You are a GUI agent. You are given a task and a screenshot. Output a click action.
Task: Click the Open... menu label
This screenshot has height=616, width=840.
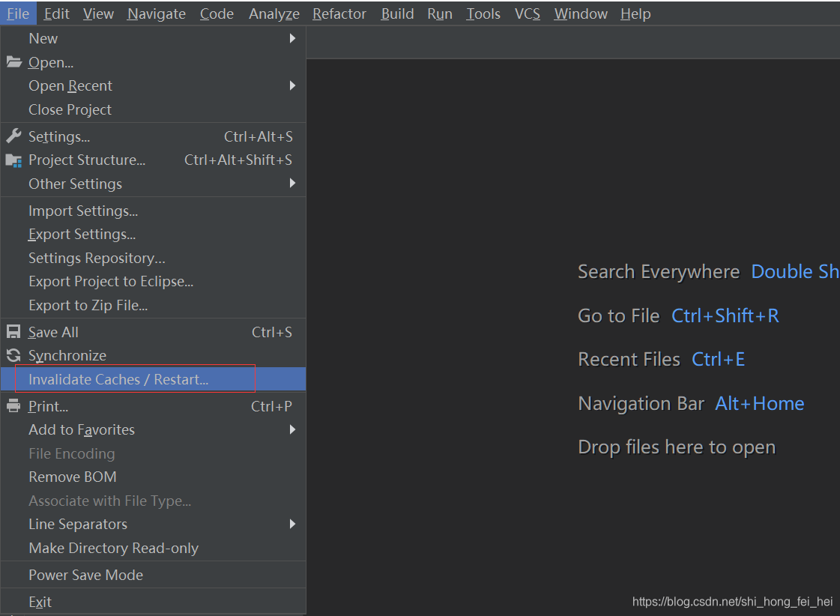[51, 63]
